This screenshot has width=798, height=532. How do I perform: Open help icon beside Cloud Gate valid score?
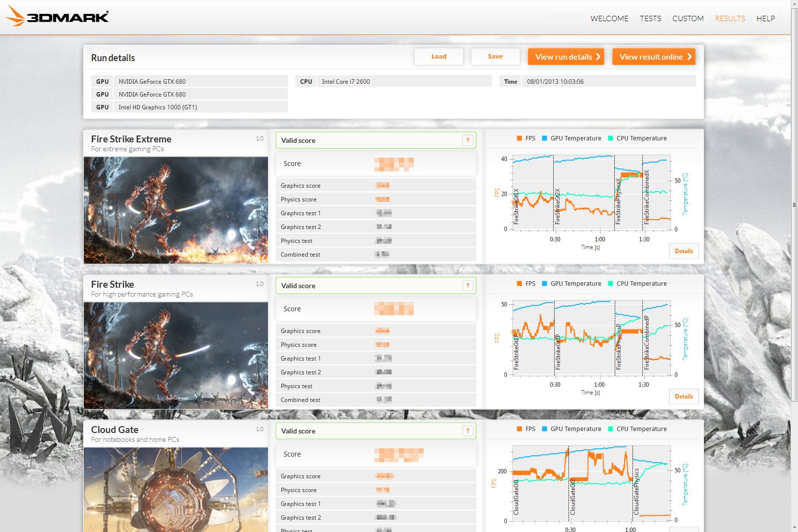point(468,431)
